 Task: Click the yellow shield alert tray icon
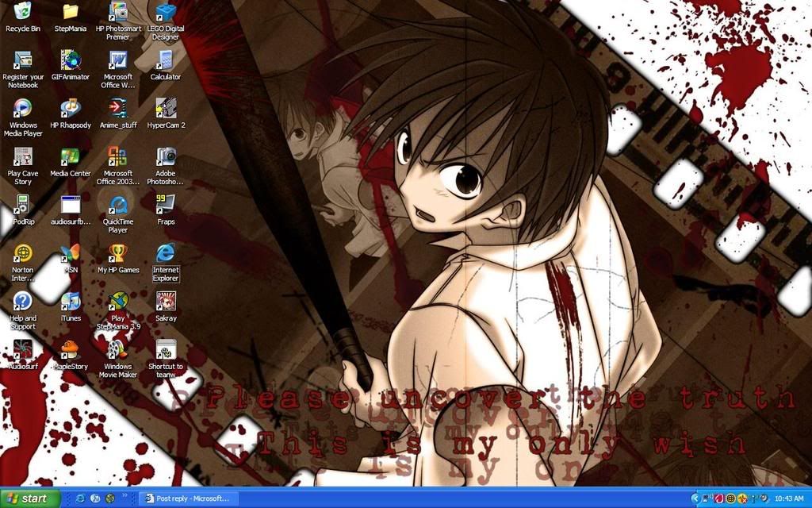click(x=742, y=498)
